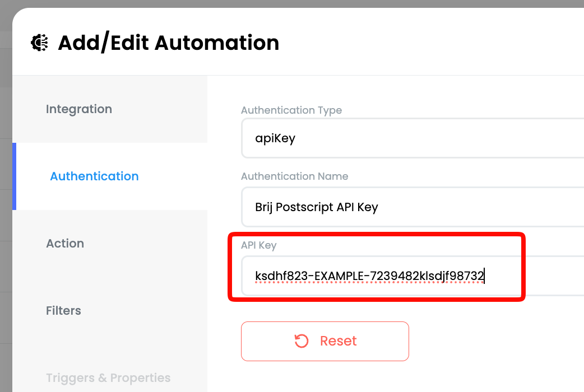Open the Authentication Type apiKey dropdown
584x392 pixels.
412,138
